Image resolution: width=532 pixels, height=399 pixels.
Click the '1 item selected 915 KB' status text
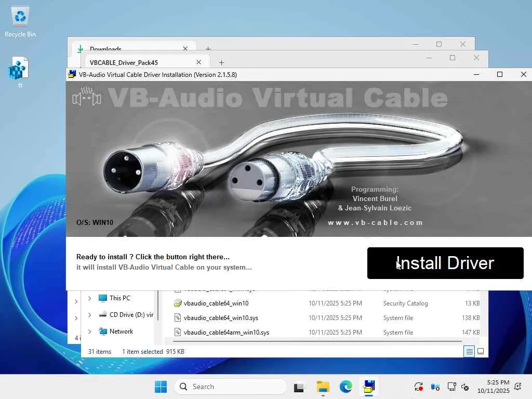153,352
